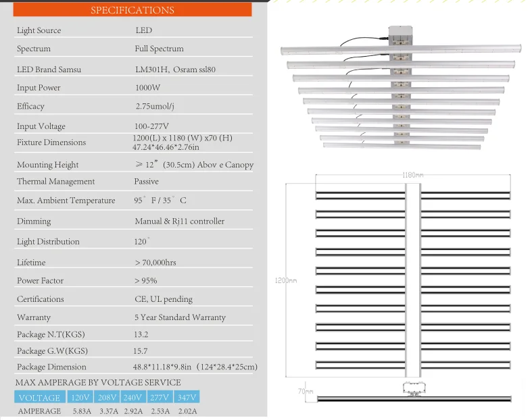The height and width of the screenshot is (420, 532).
Task: Select the '277V' blue cell
Action: pos(160,397)
